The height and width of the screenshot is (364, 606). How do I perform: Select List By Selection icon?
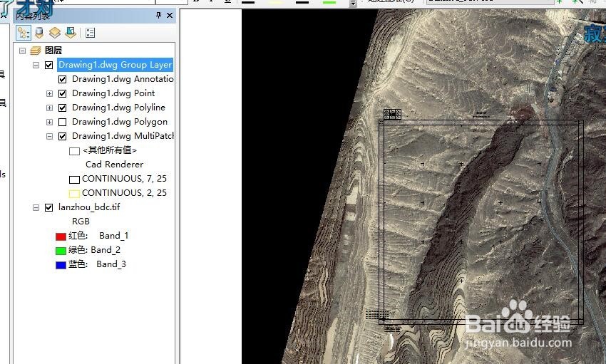point(71,33)
